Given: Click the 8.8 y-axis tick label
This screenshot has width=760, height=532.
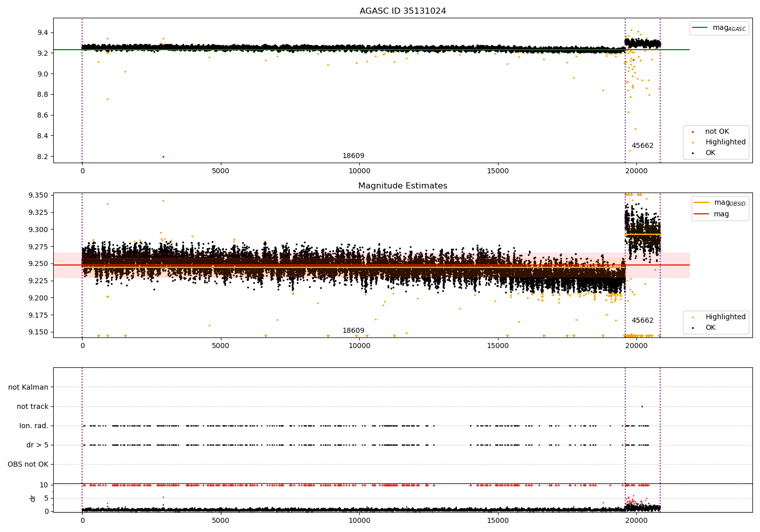Looking at the screenshot, I should point(43,95).
